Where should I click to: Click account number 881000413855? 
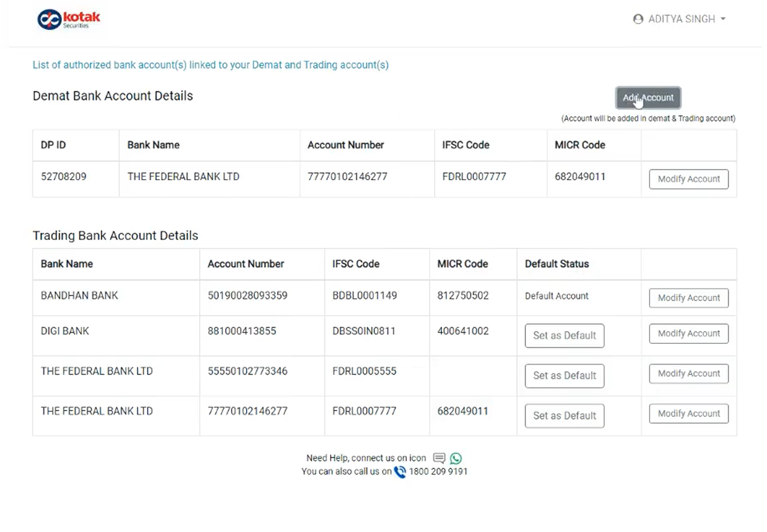[242, 331]
